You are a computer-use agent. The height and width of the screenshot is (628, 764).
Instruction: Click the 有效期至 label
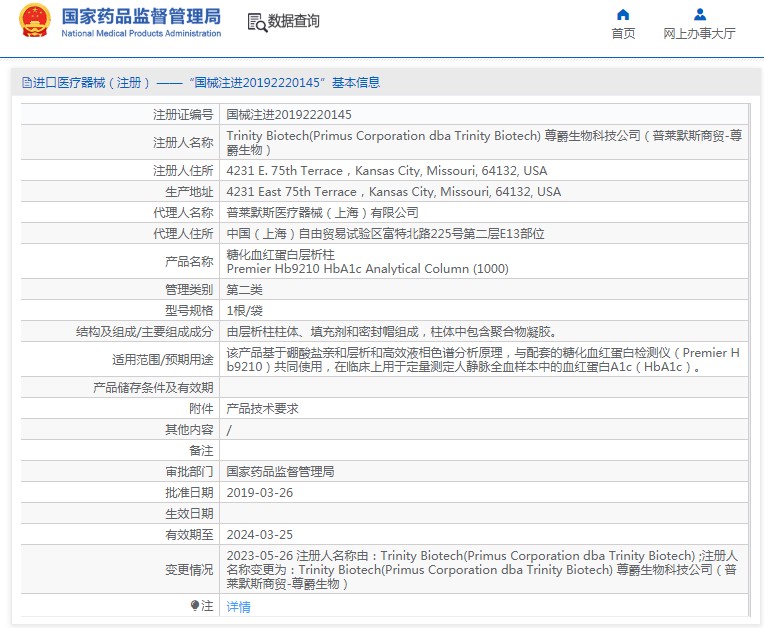(189, 534)
